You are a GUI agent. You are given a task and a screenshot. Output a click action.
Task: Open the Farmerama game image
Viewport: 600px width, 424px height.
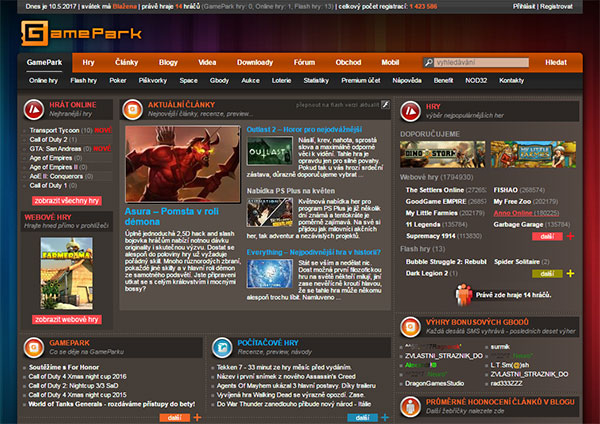pyautogui.click(x=67, y=273)
